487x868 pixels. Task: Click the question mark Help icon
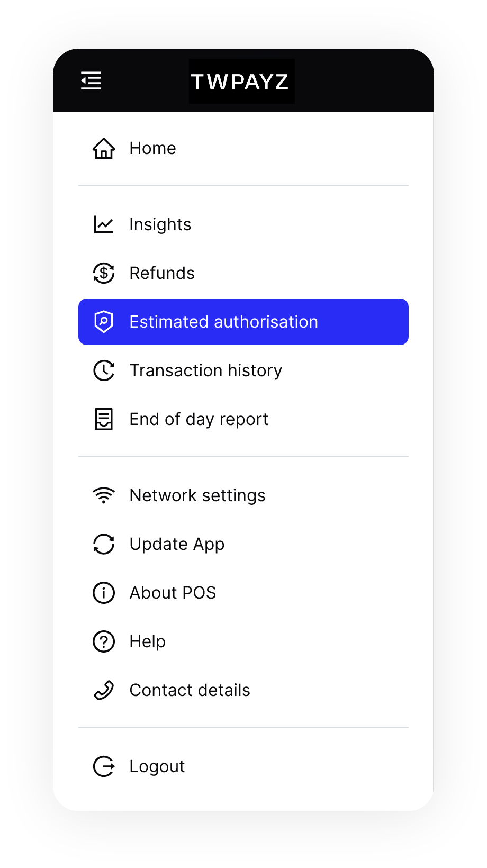(104, 641)
